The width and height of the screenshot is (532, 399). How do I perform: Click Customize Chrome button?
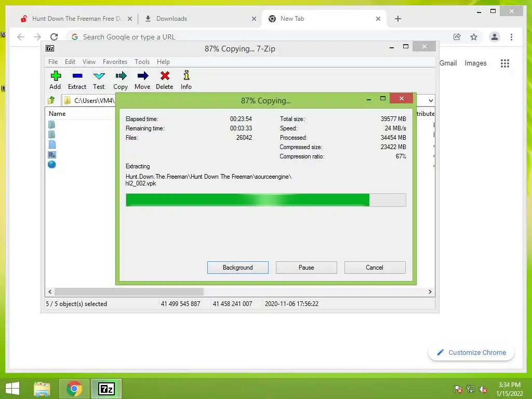[x=471, y=353]
